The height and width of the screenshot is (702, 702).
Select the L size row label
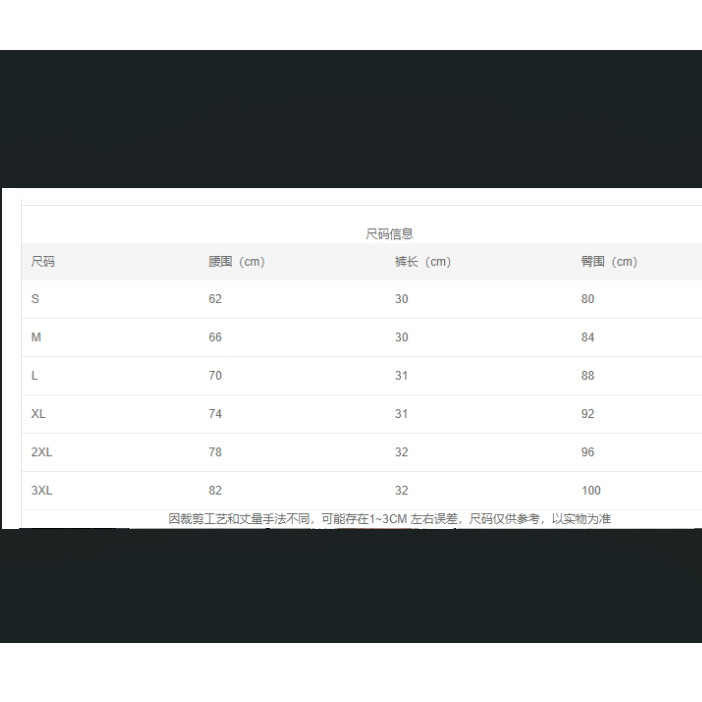(x=35, y=376)
